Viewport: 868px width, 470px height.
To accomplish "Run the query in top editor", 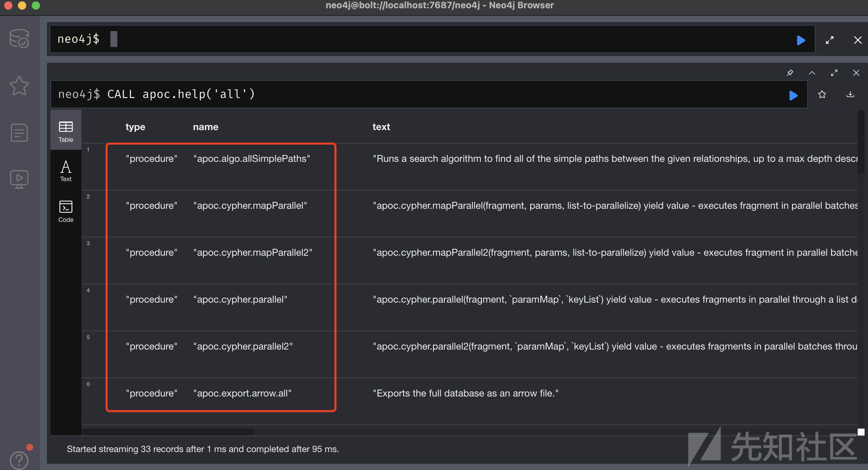I will 801,40.
